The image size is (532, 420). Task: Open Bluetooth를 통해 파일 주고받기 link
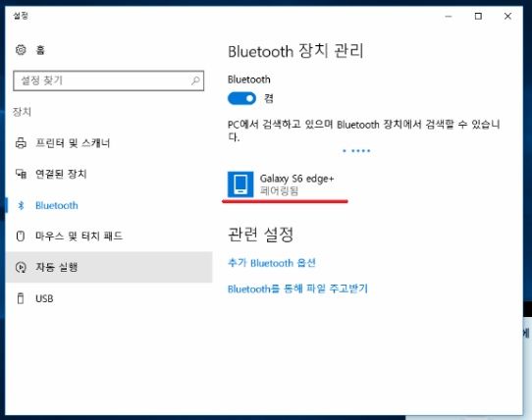(297, 289)
